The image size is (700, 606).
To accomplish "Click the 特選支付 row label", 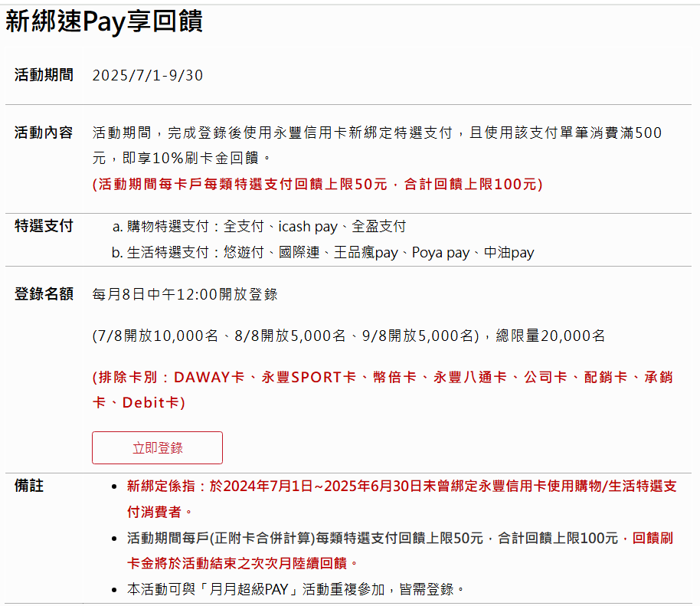I will (44, 225).
